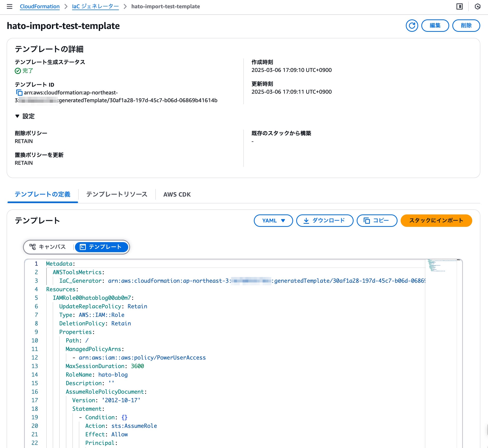The image size is (488, 448).
Task: Open the hamburger navigation menu
Action: tap(10, 6)
